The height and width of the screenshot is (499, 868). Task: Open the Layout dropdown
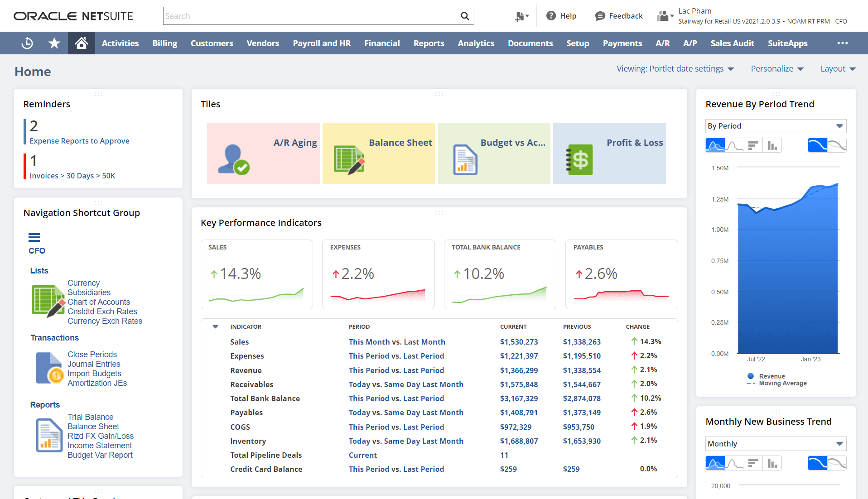[838, 69]
